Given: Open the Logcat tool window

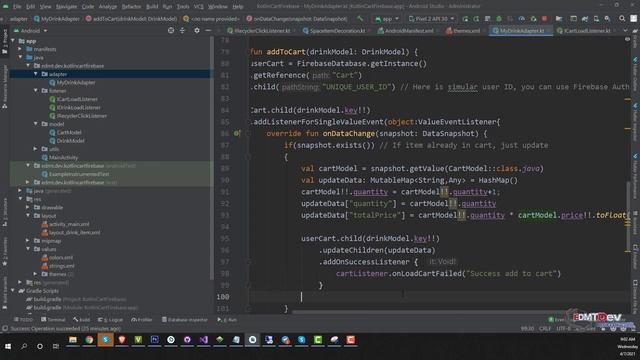Looking at the screenshot, I should tap(110, 320).
